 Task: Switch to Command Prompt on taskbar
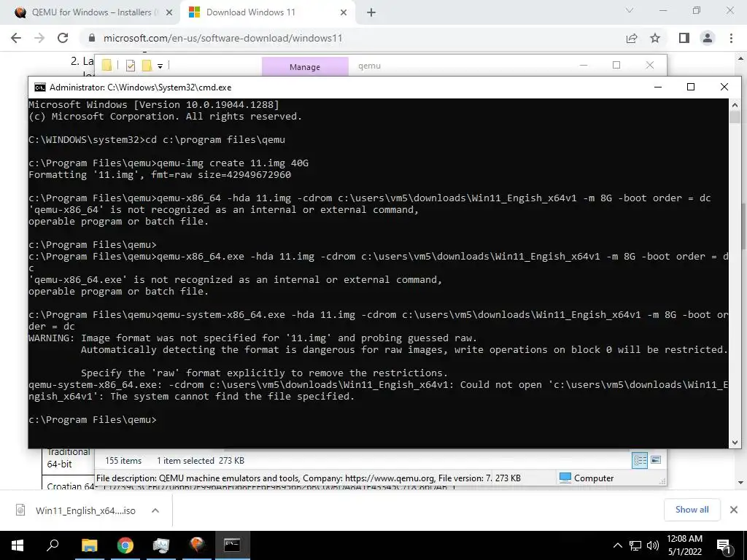(x=233, y=545)
